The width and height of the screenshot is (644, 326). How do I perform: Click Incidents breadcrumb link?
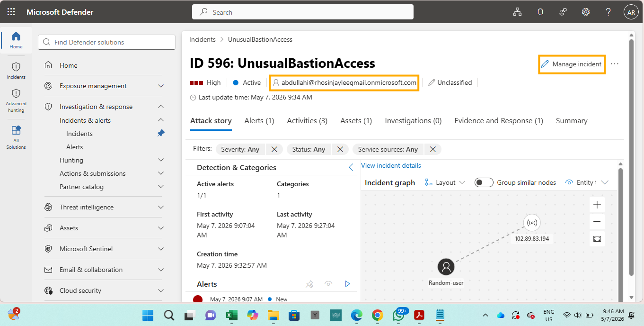203,39
